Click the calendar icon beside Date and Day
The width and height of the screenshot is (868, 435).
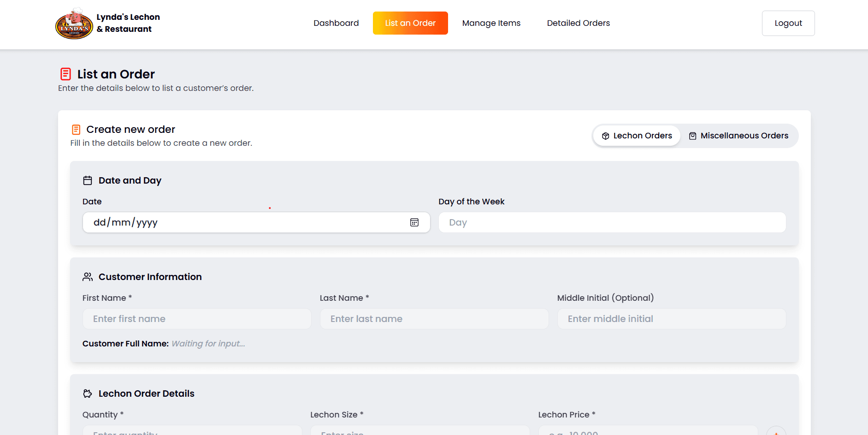click(x=88, y=180)
